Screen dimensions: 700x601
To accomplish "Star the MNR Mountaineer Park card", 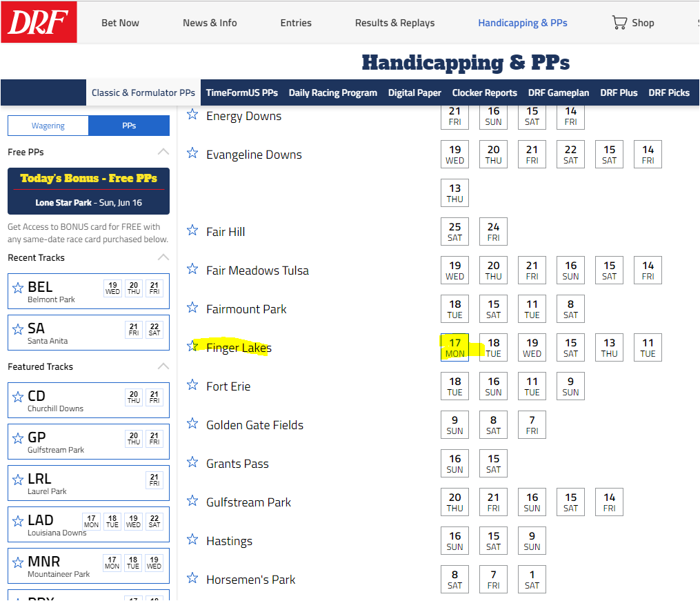I will 18,562.
